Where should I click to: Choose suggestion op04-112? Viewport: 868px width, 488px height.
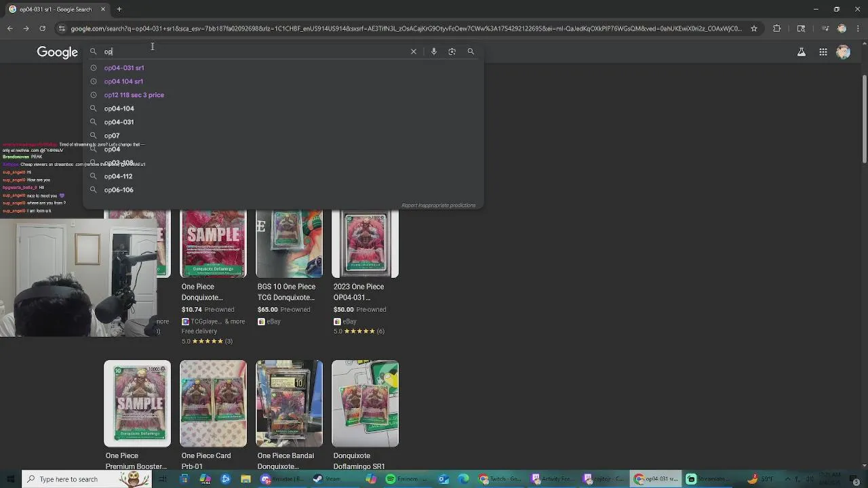(119, 176)
